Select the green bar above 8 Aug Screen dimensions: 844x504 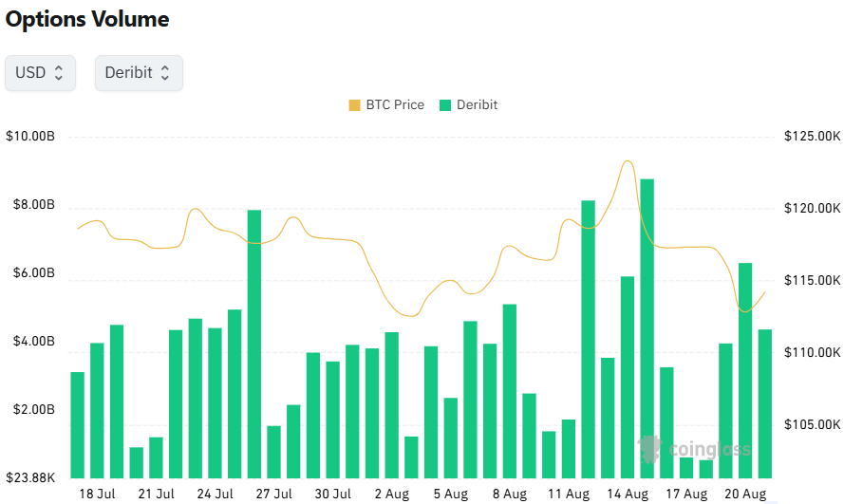510,391
